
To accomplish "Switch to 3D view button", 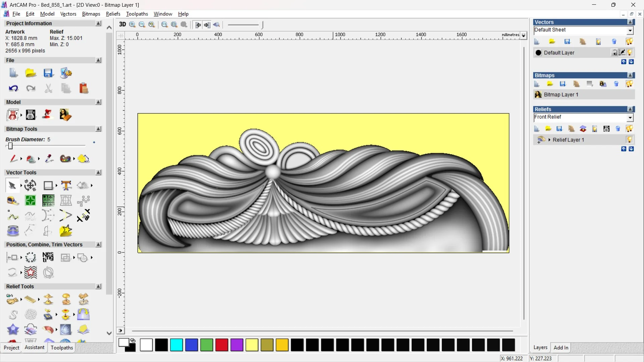I will click(x=122, y=24).
